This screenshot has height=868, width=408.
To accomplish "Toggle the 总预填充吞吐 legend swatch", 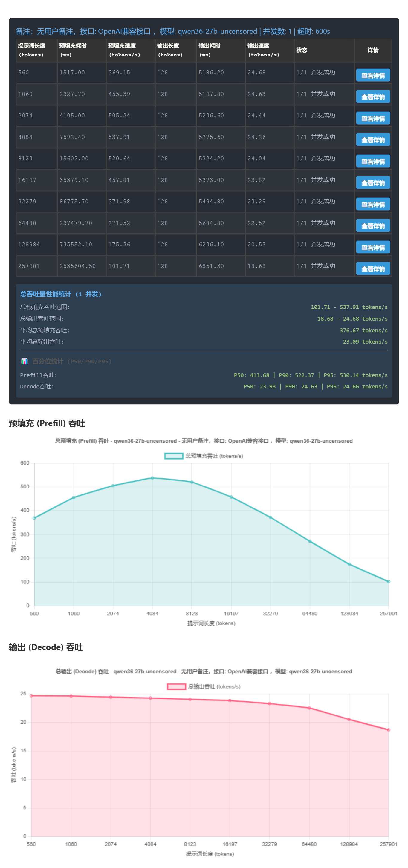I will pos(174,456).
